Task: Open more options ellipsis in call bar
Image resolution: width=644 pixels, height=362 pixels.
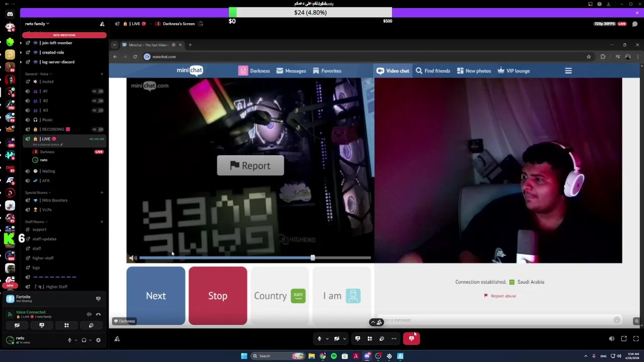Action: tap(394, 338)
